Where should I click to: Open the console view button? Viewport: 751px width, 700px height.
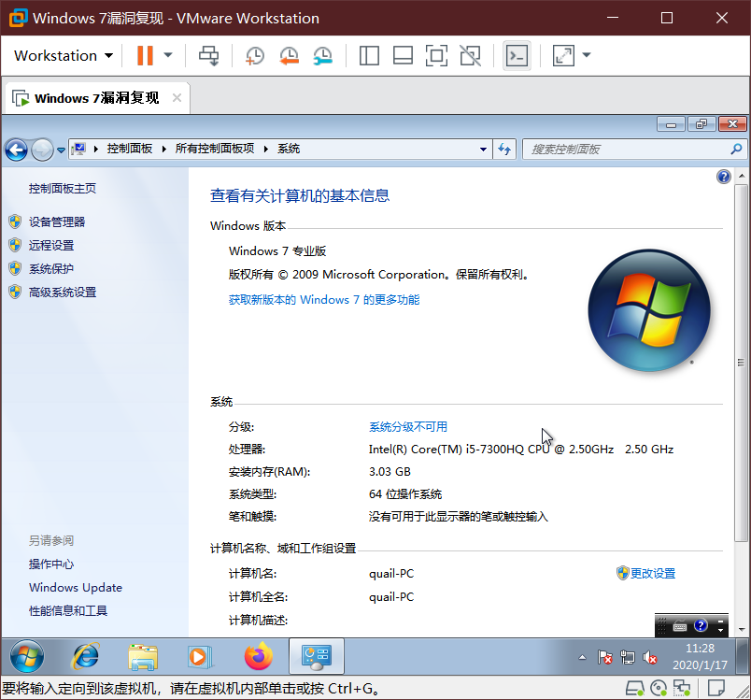(x=517, y=55)
